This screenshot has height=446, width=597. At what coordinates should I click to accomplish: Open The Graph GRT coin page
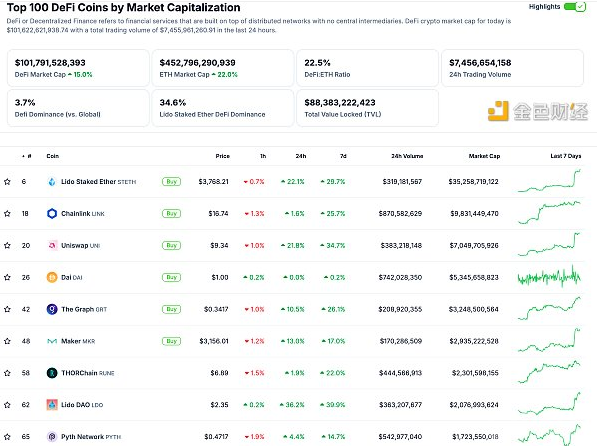tap(84, 309)
